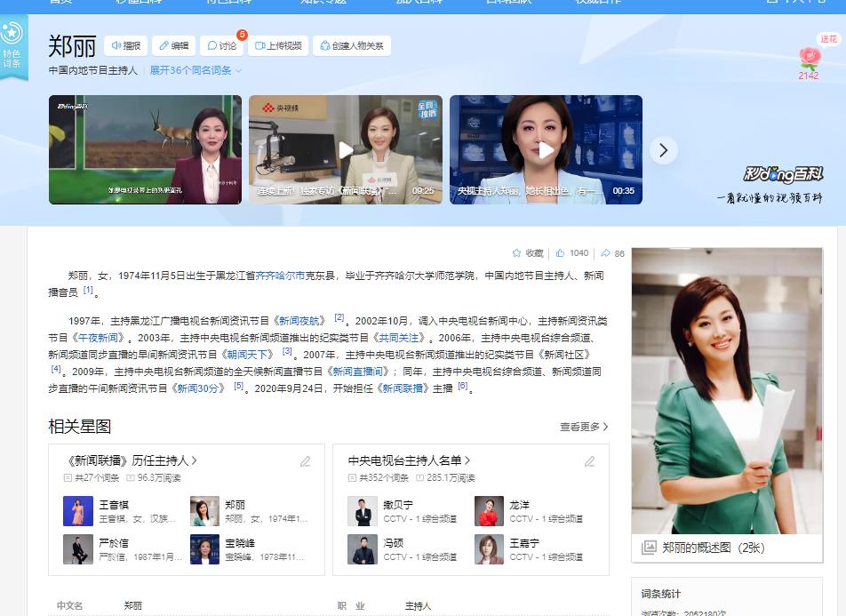
Task: Click the 词条统计 heading
Action: (x=661, y=594)
